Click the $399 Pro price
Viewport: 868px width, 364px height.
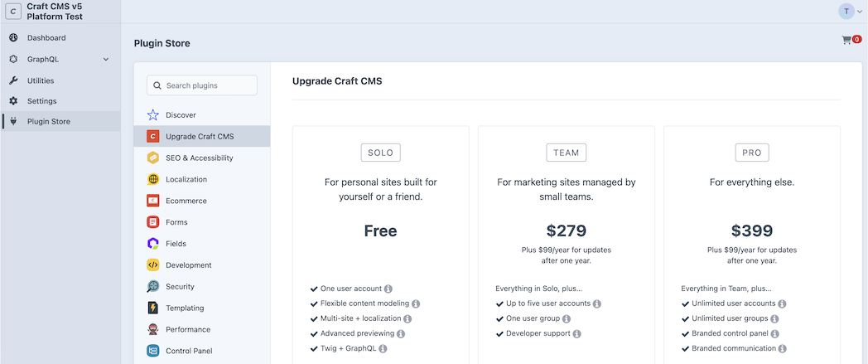(752, 231)
